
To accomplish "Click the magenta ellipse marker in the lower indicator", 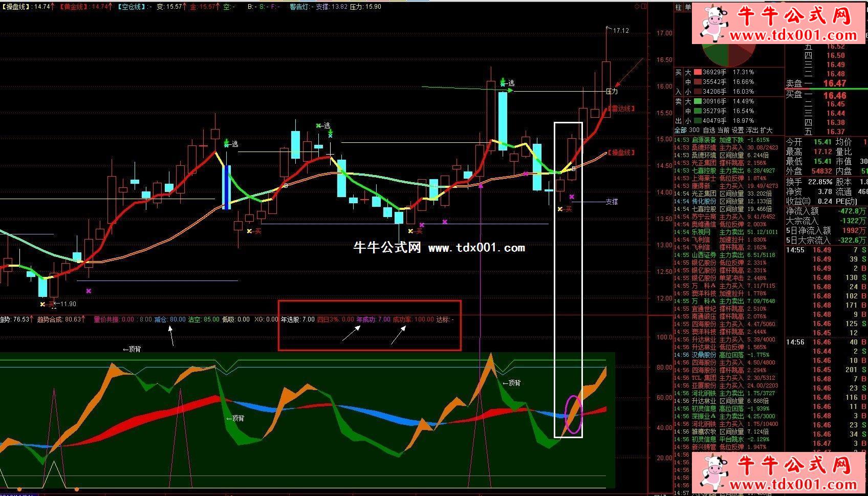I will point(573,415).
